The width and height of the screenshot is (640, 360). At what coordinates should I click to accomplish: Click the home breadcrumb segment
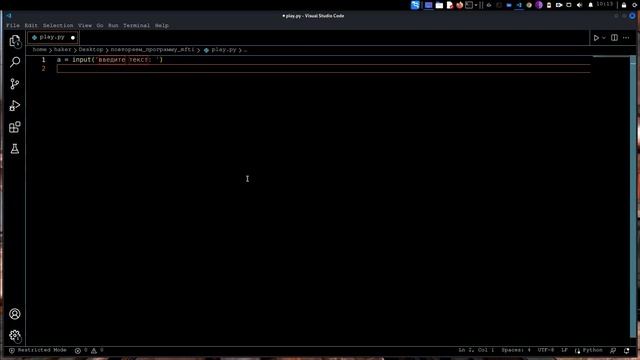(40, 49)
